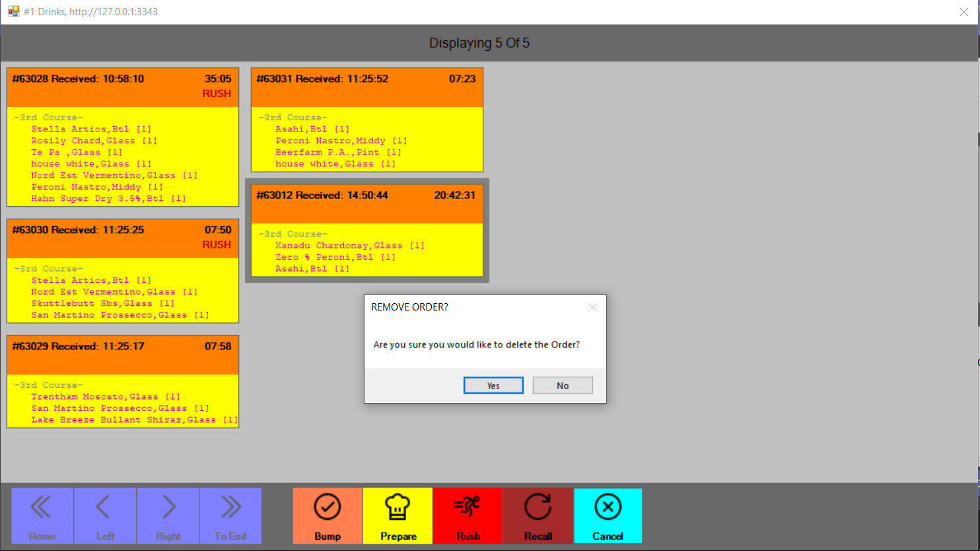
Task: Select order #63031 header
Action: coord(367,87)
